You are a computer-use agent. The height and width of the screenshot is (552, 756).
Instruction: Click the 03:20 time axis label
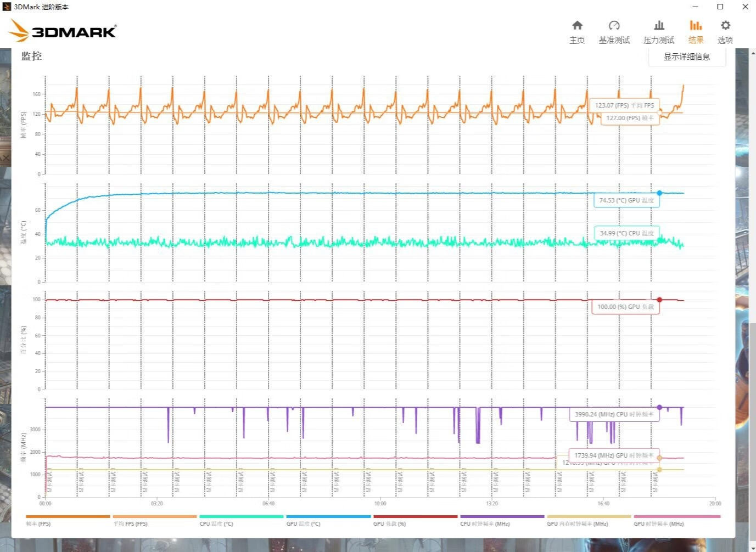pyautogui.click(x=157, y=503)
